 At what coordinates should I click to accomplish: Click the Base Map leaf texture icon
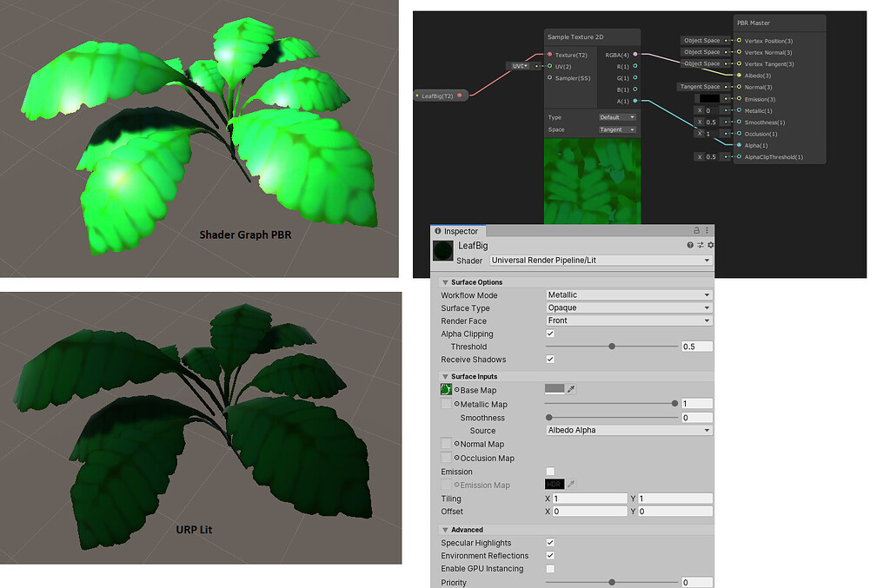tap(444, 390)
